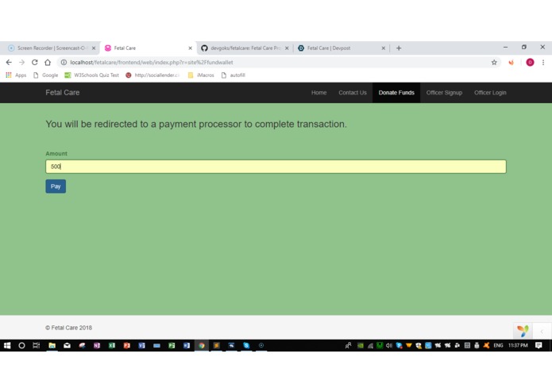Viewport: 552px width, 392px height.
Task: Open the Yii debug toolbar logo
Action: 523,331
